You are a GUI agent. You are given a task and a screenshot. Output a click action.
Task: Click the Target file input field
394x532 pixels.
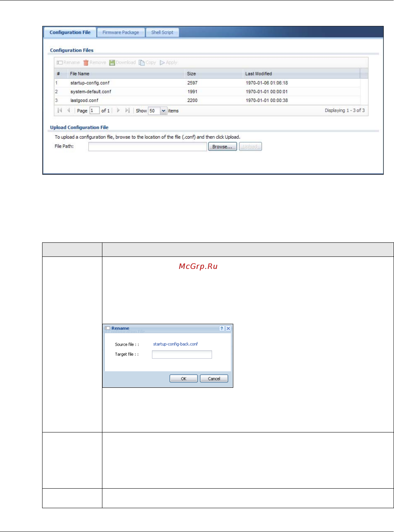[x=182, y=355]
